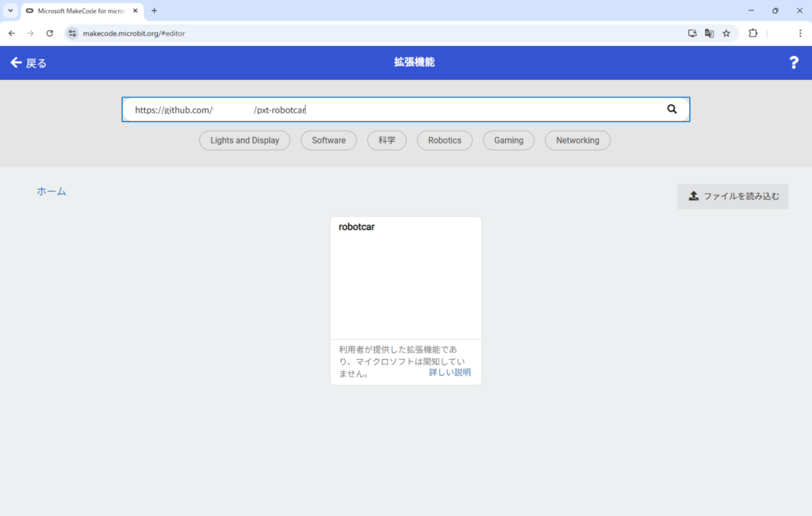
Task: Click the 拡張機能 page title
Action: [414, 62]
